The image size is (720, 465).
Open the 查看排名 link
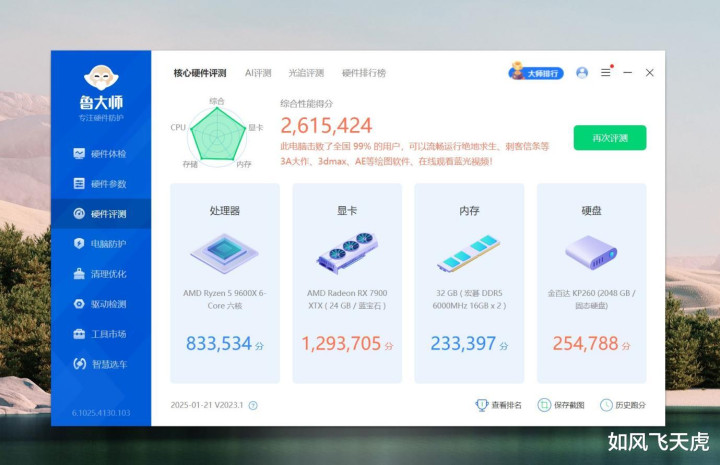click(506, 405)
